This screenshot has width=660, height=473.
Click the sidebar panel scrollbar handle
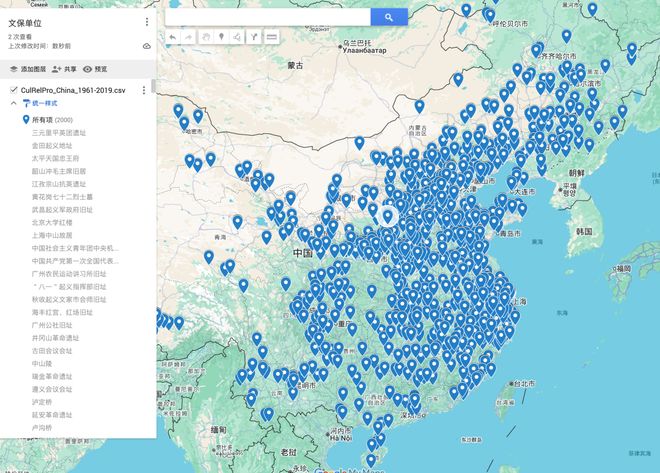click(154, 86)
